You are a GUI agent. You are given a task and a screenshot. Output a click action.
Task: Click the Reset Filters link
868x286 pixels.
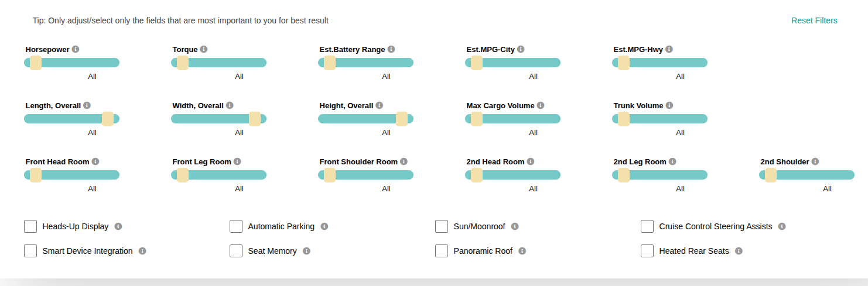click(x=814, y=20)
